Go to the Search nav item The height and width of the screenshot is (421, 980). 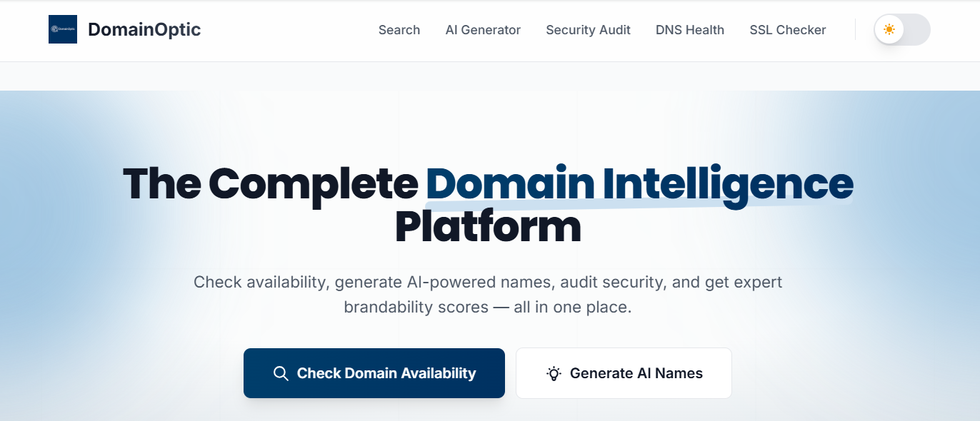coord(399,30)
